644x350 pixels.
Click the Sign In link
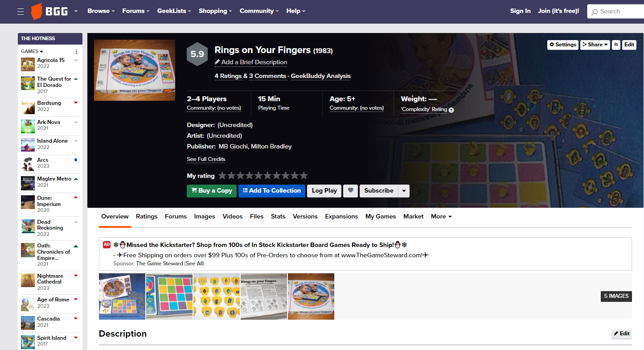521,11
